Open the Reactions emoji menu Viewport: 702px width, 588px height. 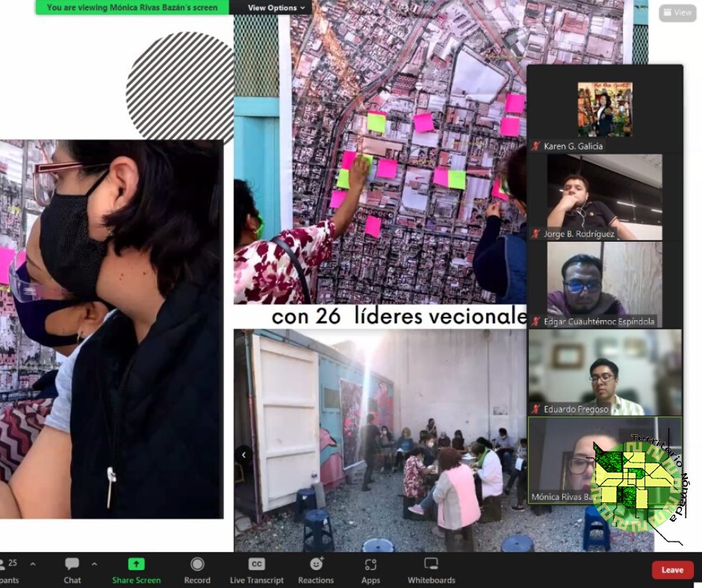pos(315,565)
